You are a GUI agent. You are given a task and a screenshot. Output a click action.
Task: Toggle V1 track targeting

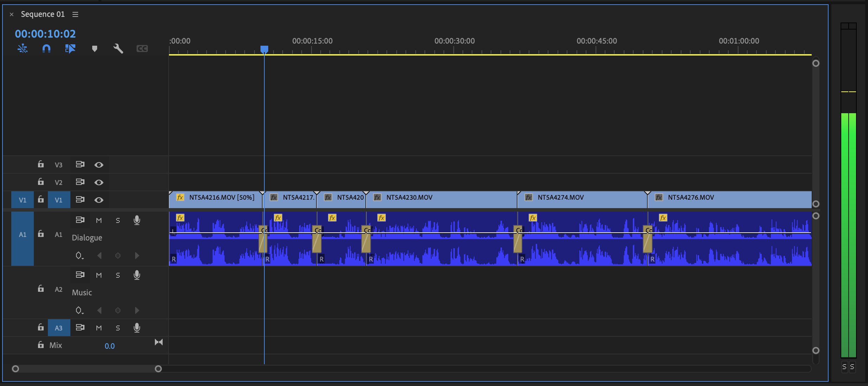[x=59, y=200]
